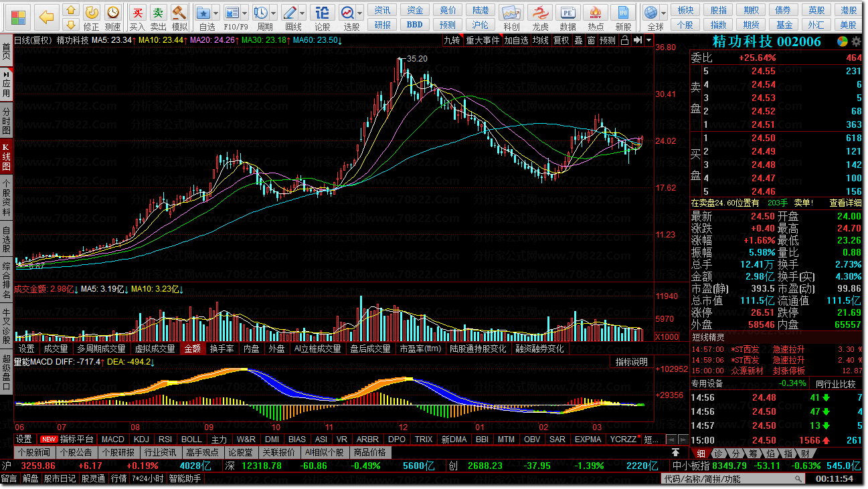Open the gear settings icon beside stock code

(x=855, y=41)
